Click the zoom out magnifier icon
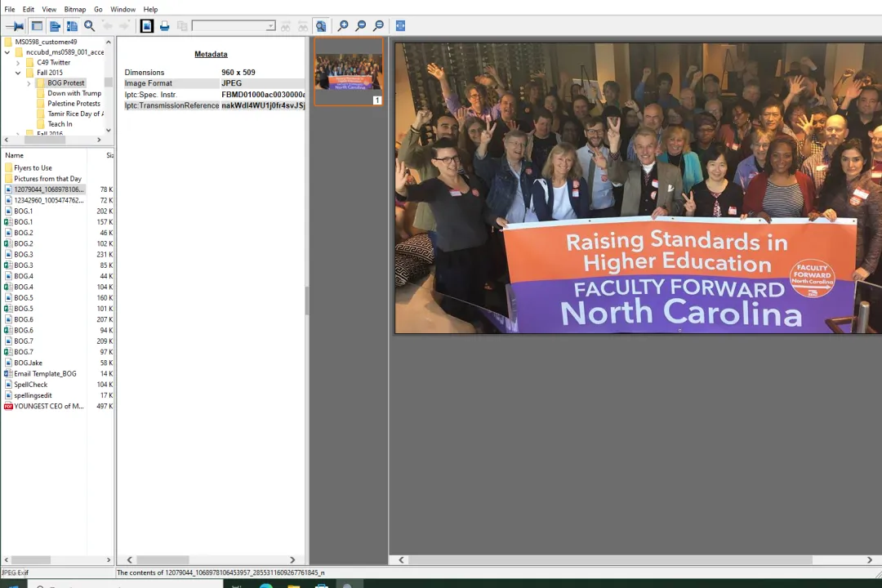This screenshot has height=588, width=882. coord(361,26)
